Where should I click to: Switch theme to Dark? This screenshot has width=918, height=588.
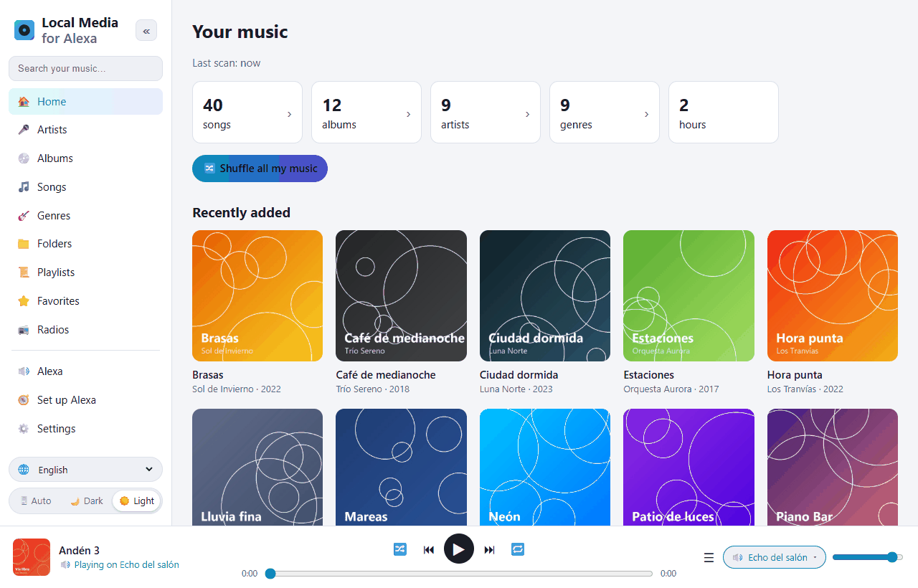tap(86, 501)
